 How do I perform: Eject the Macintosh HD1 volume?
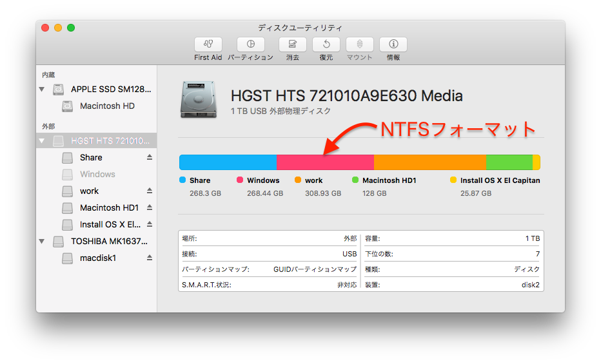coord(150,207)
